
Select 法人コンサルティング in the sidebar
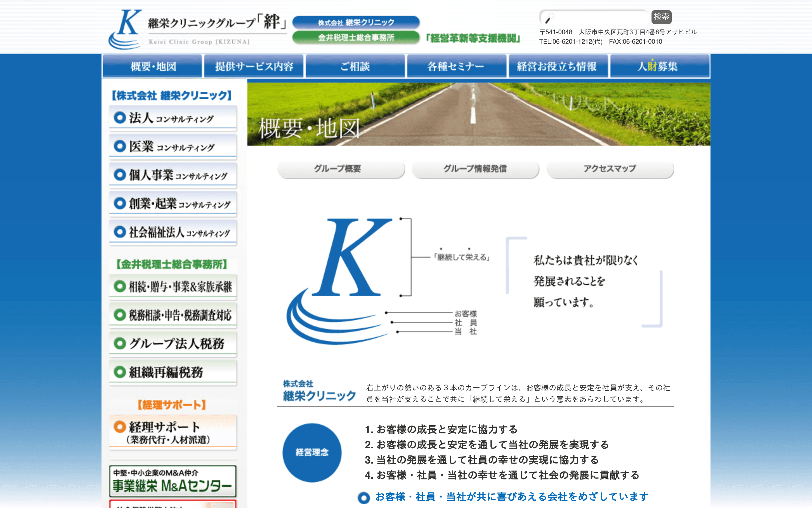click(x=173, y=118)
